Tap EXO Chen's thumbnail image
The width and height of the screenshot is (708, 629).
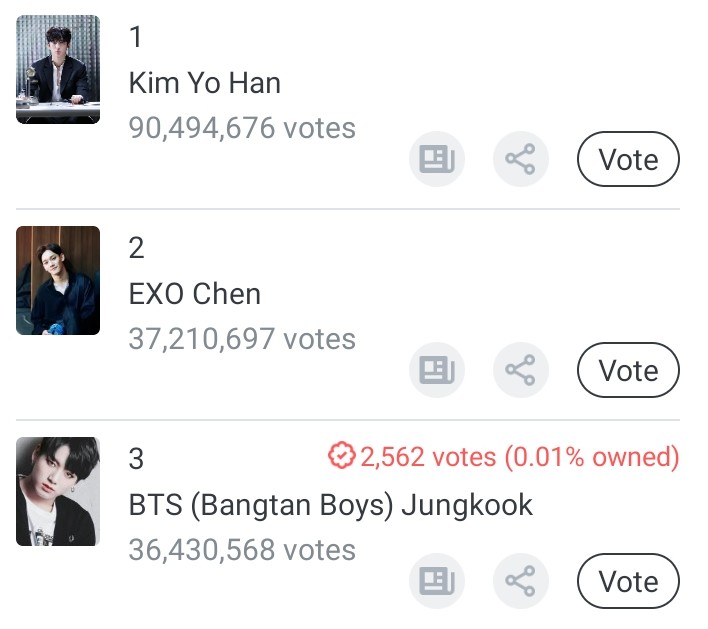point(58,280)
